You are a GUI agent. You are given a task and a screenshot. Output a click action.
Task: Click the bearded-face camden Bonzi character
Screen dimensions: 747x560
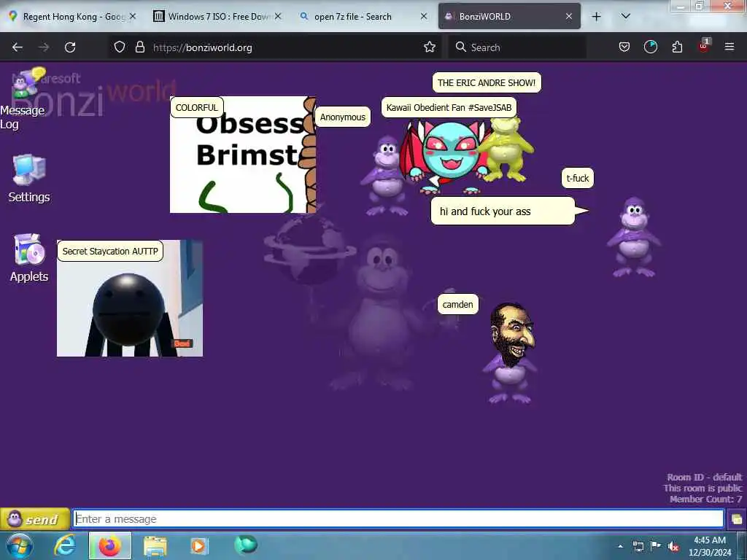click(510, 354)
